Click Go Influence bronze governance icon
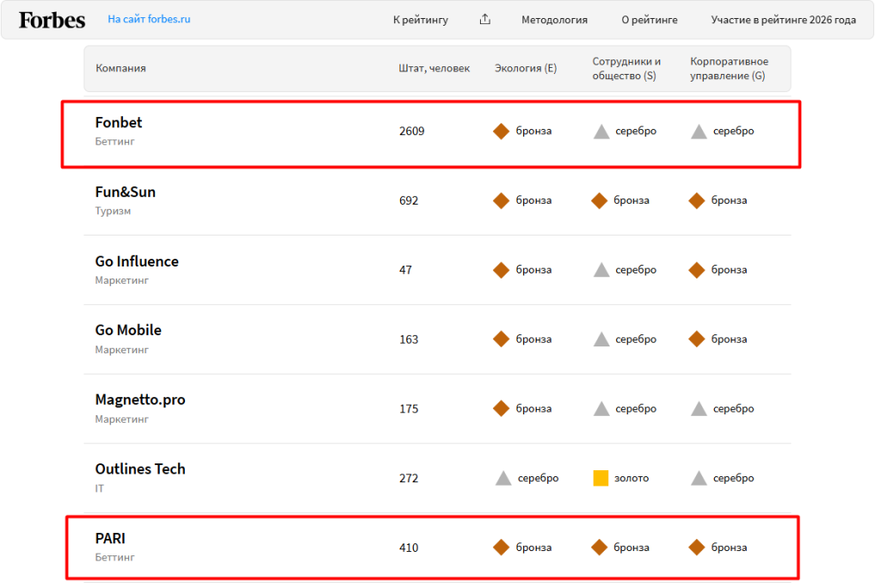Viewport: 881px width, 588px height. (696, 270)
